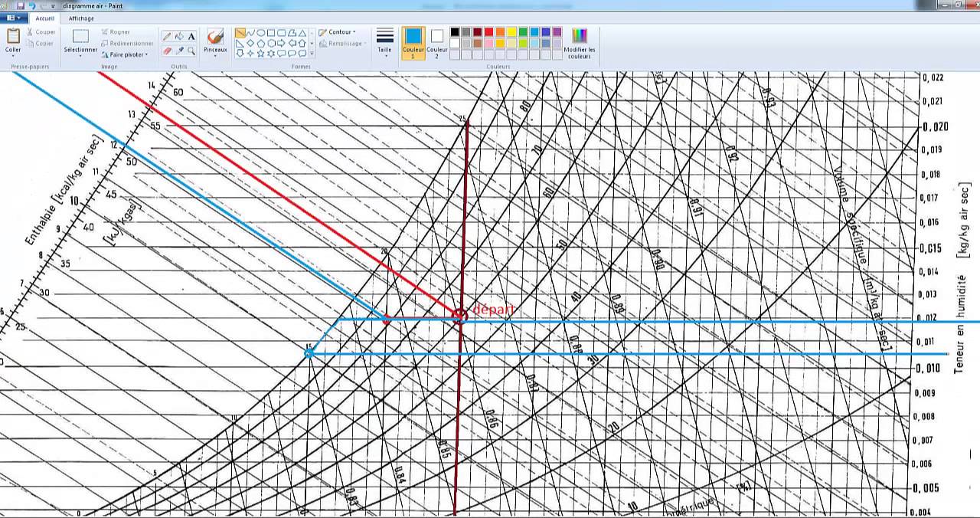Screen dimensions: 980x518
Task: Select the Color picker eyedropper tool
Action: (179, 51)
